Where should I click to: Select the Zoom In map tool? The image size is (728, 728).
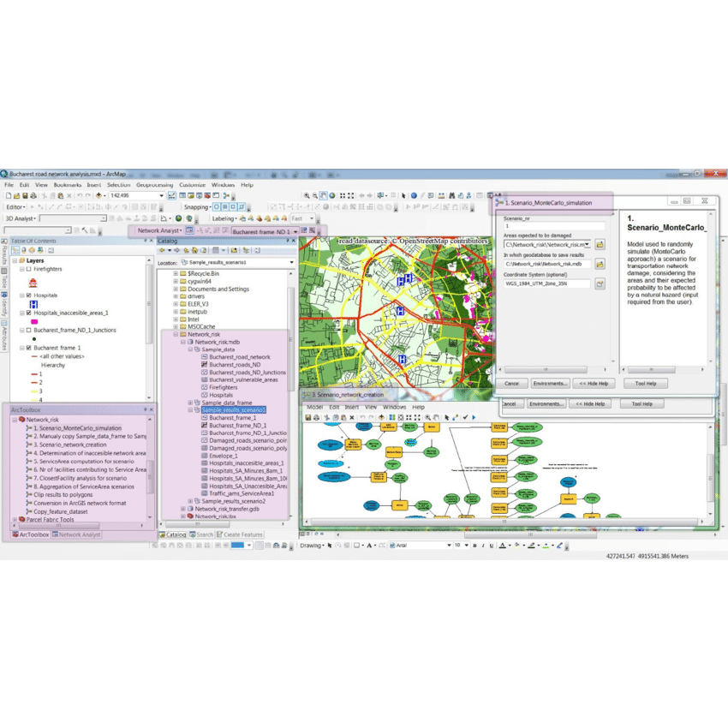tap(307, 196)
